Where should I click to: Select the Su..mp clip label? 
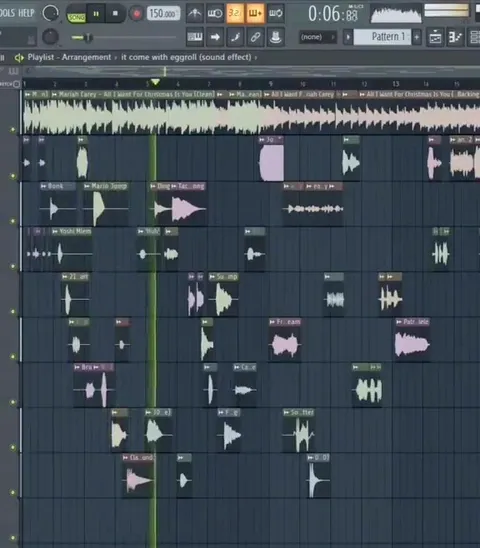[227, 277]
